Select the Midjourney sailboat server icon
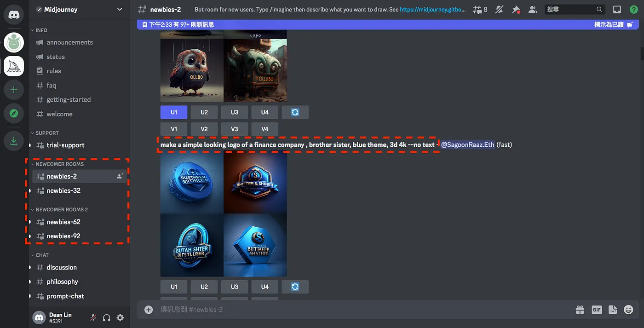Screen dimensions: 644x328 [x=14, y=66]
